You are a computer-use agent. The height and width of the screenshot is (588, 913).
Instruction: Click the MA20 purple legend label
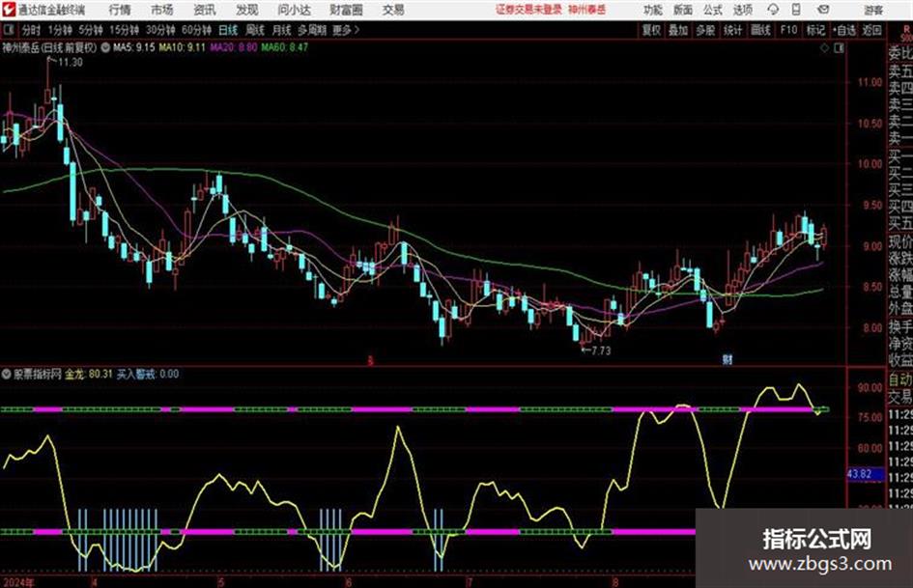tap(233, 47)
